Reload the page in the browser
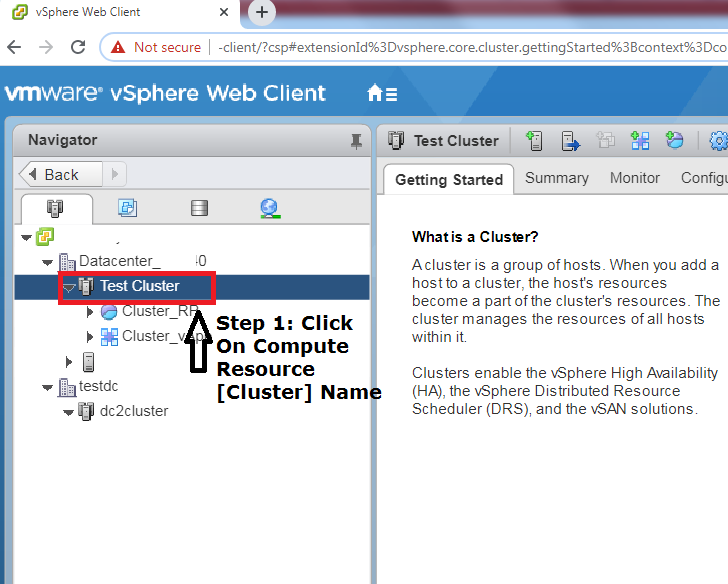 coord(77,47)
